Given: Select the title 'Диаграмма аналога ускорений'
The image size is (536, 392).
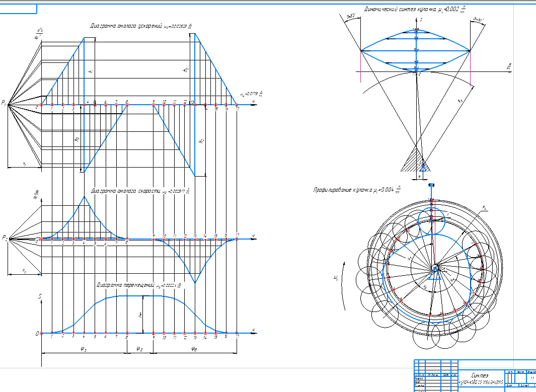Looking at the screenshot, I should (x=125, y=26).
